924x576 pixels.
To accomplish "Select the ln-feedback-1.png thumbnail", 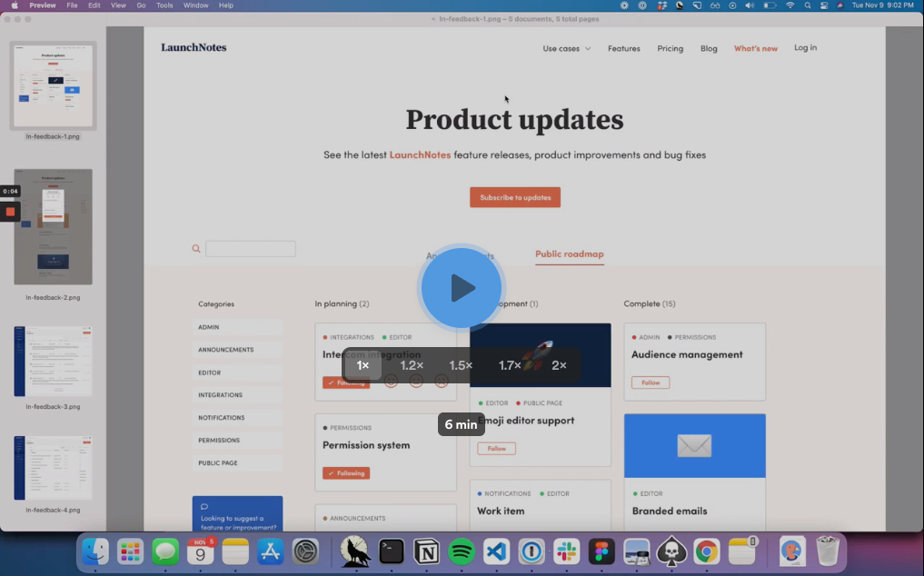I will (53, 86).
